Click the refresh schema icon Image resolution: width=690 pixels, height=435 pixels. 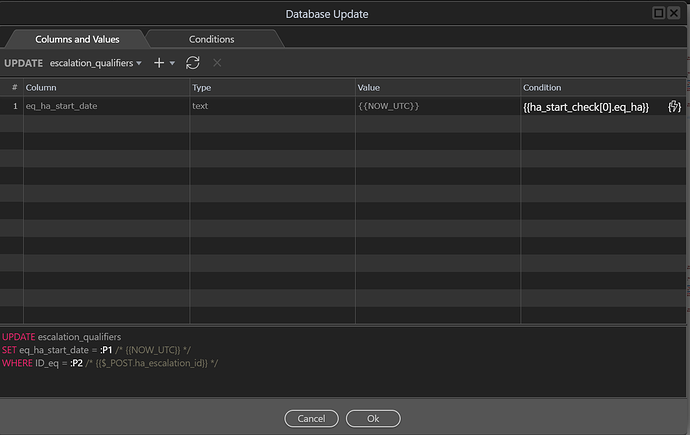tap(193, 63)
